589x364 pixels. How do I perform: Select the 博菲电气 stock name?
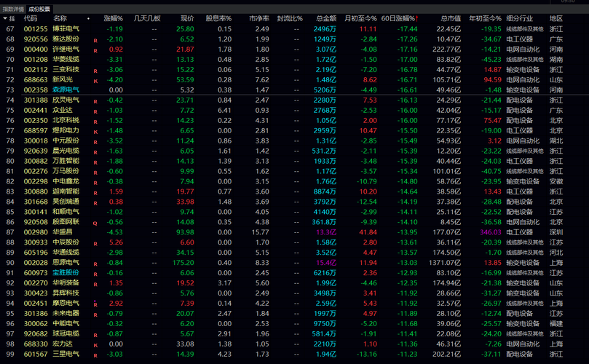[x=66, y=28]
